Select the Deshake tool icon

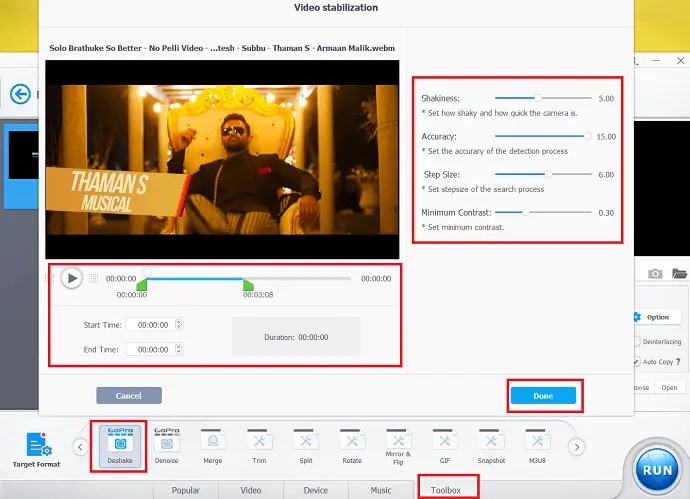point(119,441)
